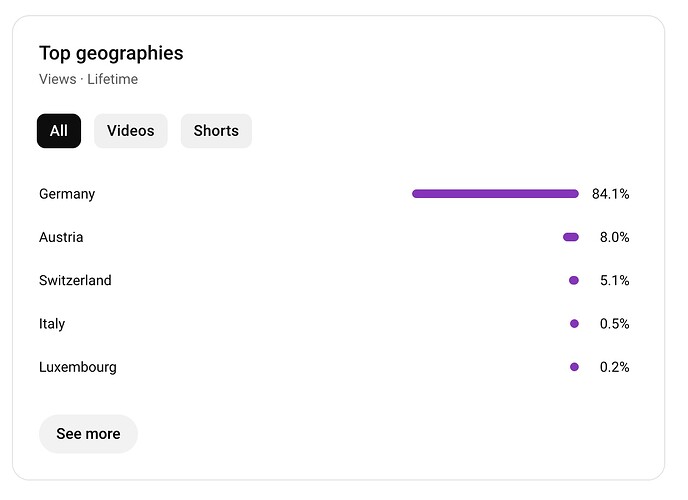Switch to the Shorts filter tab
The width and height of the screenshot is (688, 500).
[x=216, y=131]
